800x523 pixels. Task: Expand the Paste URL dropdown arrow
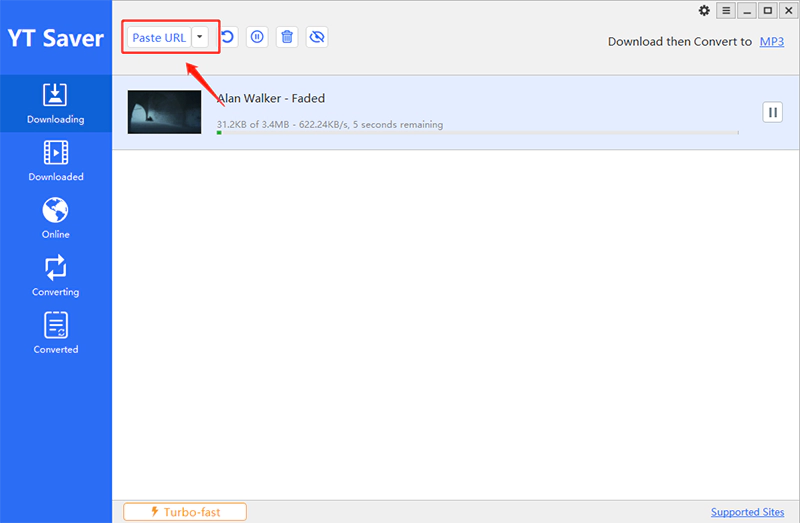click(200, 37)
